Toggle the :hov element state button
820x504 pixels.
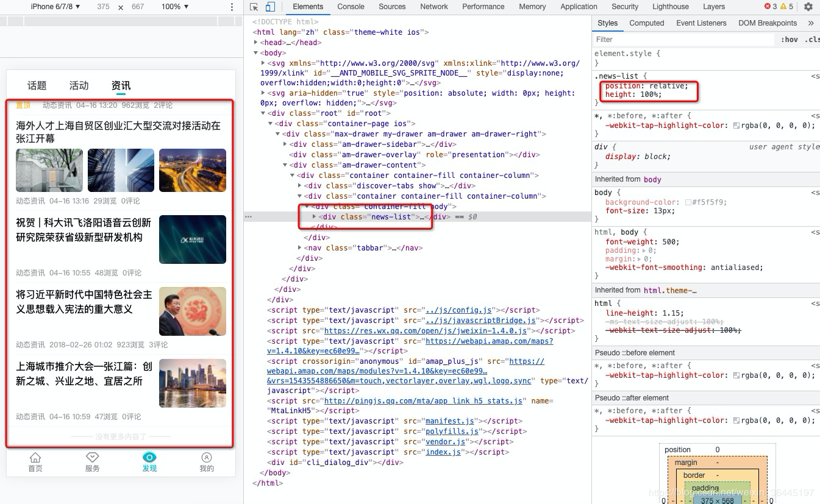[x=790, y=40]
